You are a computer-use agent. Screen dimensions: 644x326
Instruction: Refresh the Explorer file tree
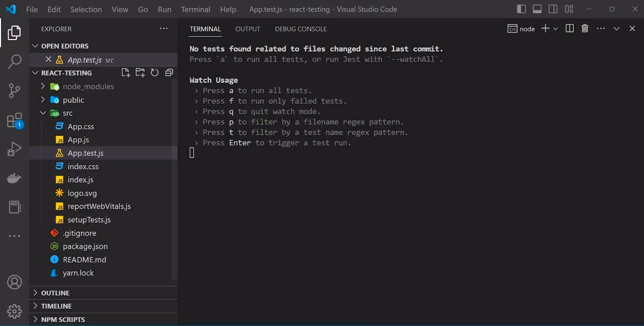pyautogui.click(x=155, y=73)
